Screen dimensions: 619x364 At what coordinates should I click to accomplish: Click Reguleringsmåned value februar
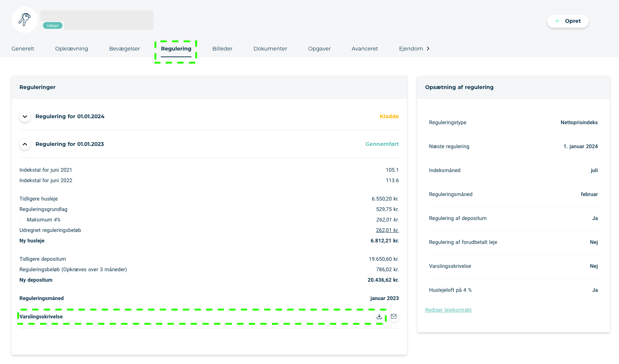tap(589, 194)
